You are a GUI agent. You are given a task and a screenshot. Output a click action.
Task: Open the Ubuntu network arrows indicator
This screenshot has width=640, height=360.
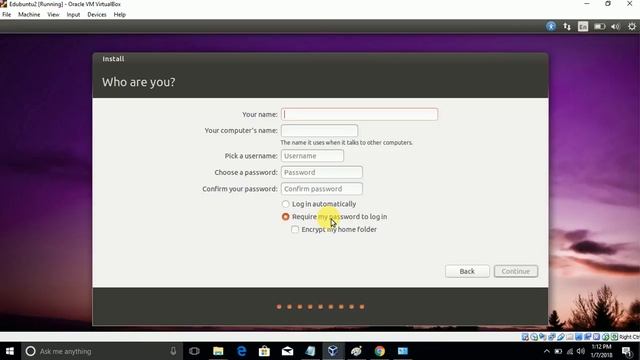pyautogui.click(x=567, y=27)
